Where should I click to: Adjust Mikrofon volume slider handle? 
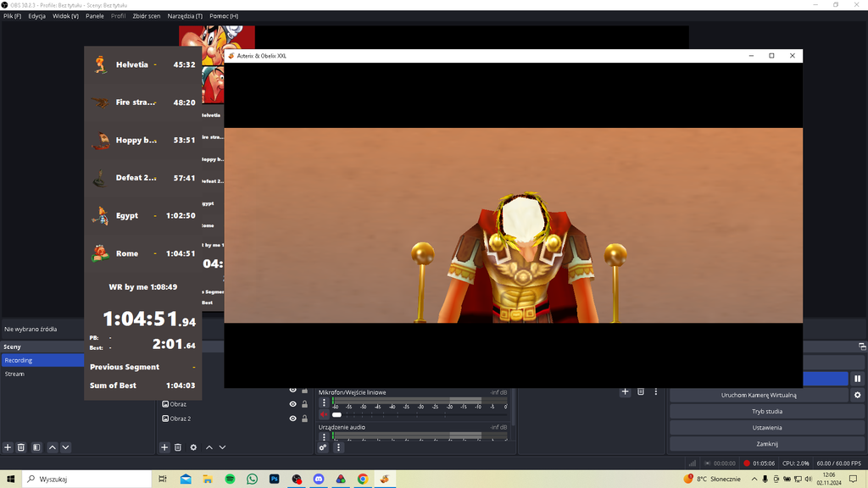(337, 414)
